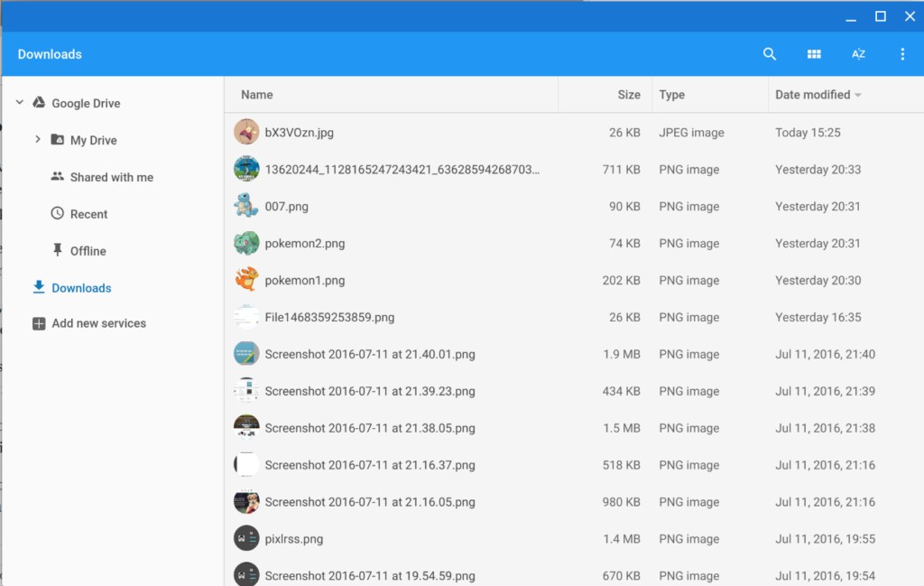The height and width of the screenshot is (586, 924).
Task: Click the Recent clock icon
Action: pyautogui.click(x=57, y=213)
